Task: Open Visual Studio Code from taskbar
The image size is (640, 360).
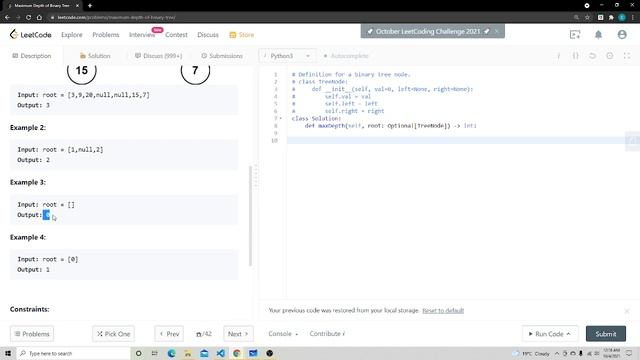Action: (x=220, y=353)
